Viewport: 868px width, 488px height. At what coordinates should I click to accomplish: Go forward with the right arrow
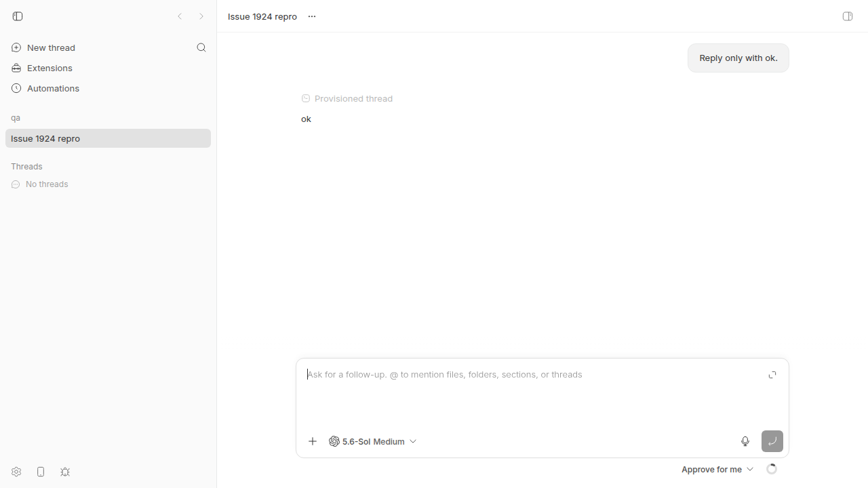[201, 16]
